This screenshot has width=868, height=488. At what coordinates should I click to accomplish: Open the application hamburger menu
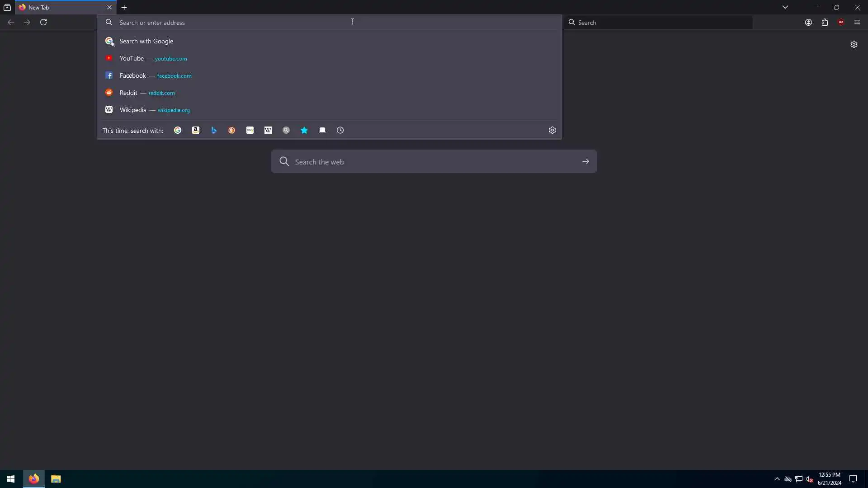857,22
